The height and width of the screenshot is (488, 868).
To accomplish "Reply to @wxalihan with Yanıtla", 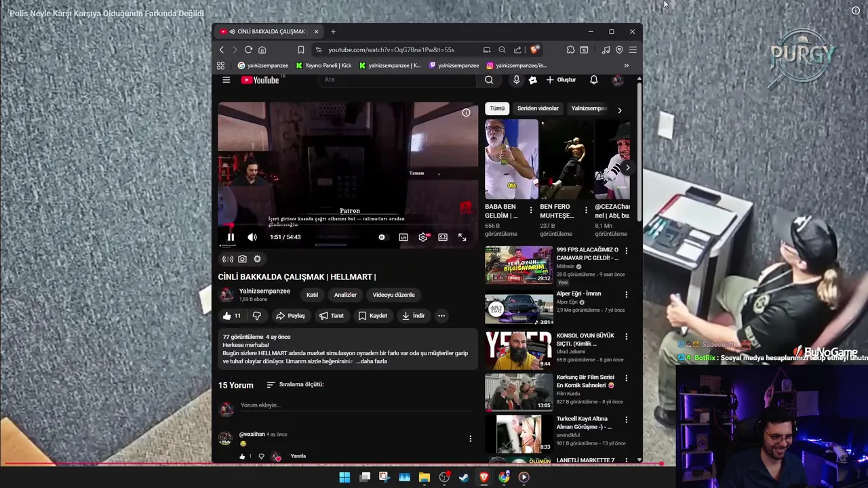I will (298, 456).
